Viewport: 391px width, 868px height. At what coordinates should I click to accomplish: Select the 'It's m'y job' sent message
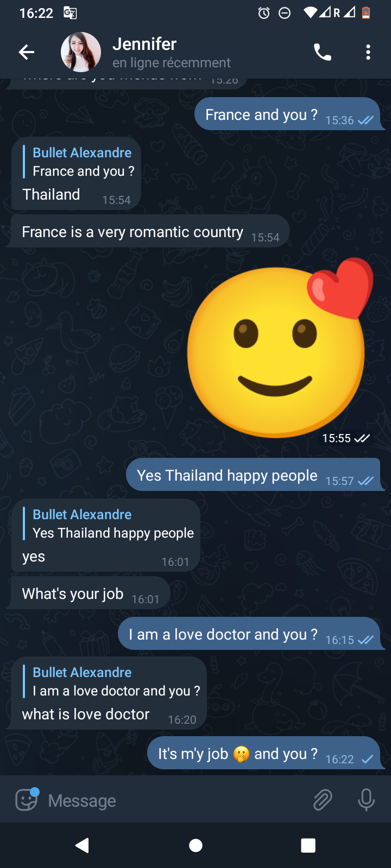click(265, 753)
